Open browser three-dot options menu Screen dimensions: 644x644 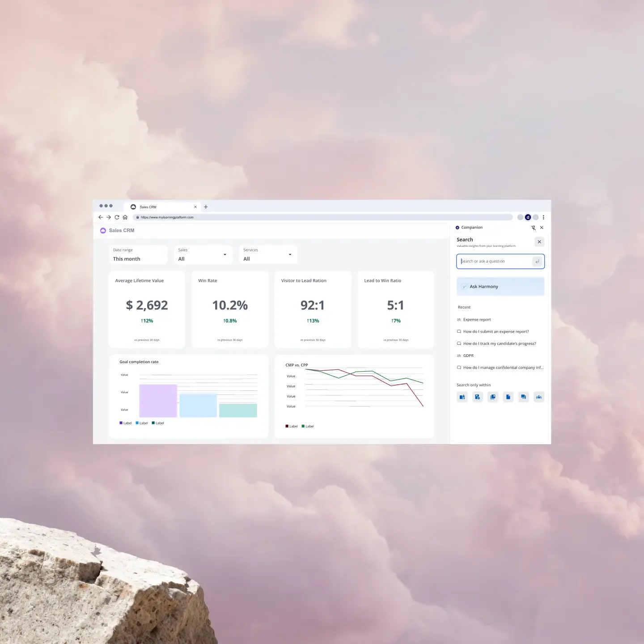coord(543,217)
